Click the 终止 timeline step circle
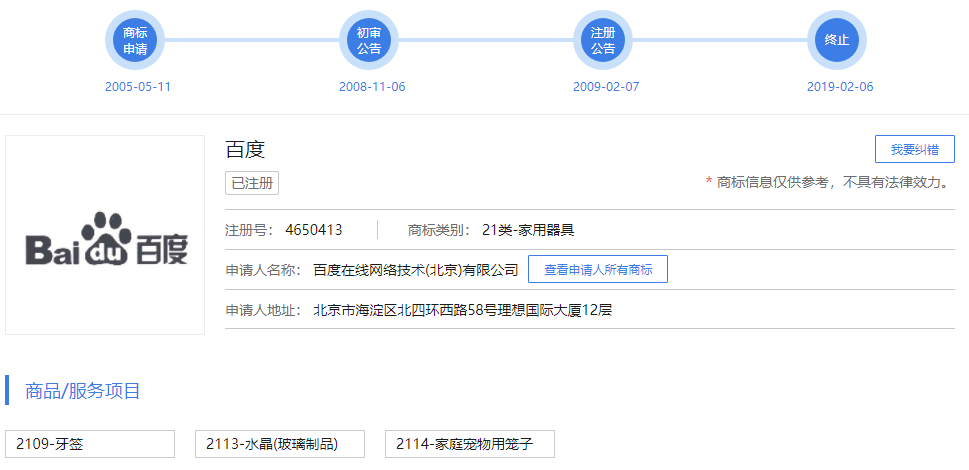 837,40
